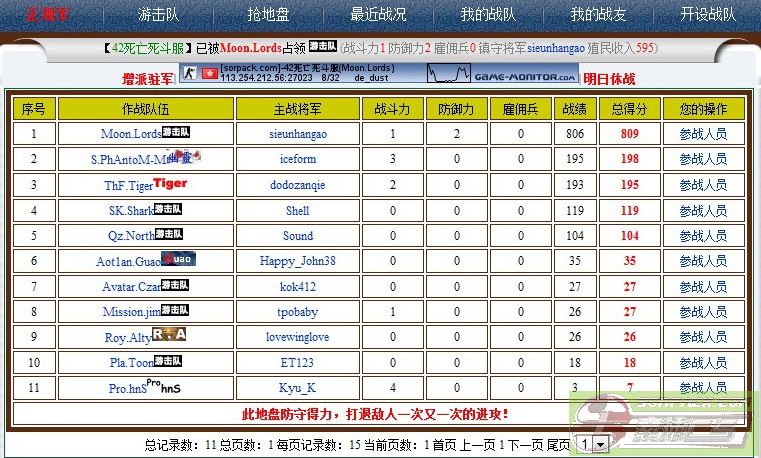Click the ProhnS logo beside Pro.hnS
This screenshot has height=458, width=761.
click(x=164, y=386)
